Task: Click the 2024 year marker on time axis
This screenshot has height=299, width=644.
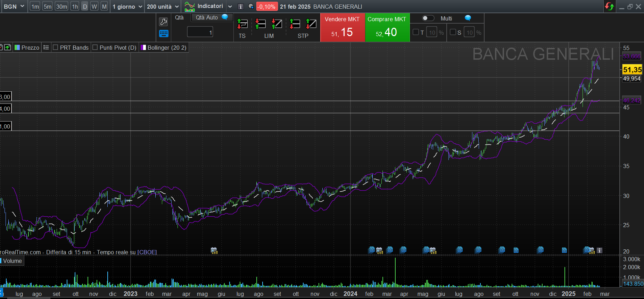Action: 350,294
